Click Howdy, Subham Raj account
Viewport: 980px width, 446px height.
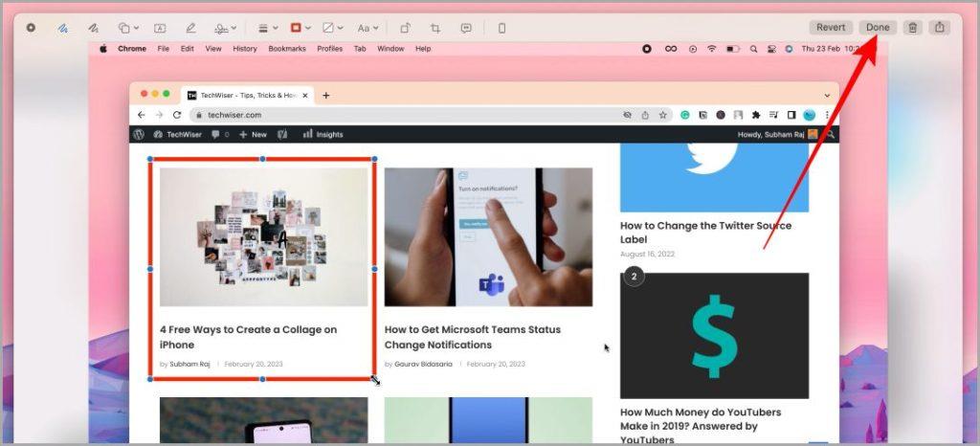pyautogui.click(x=777, y=134)
